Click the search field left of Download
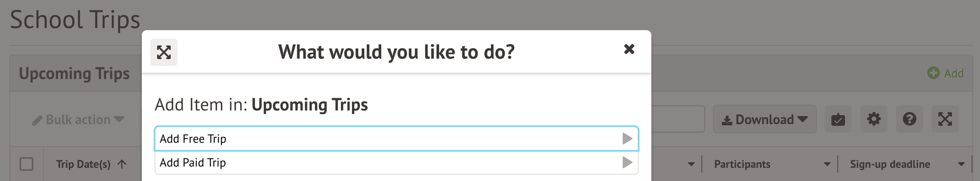 (677, 119)
